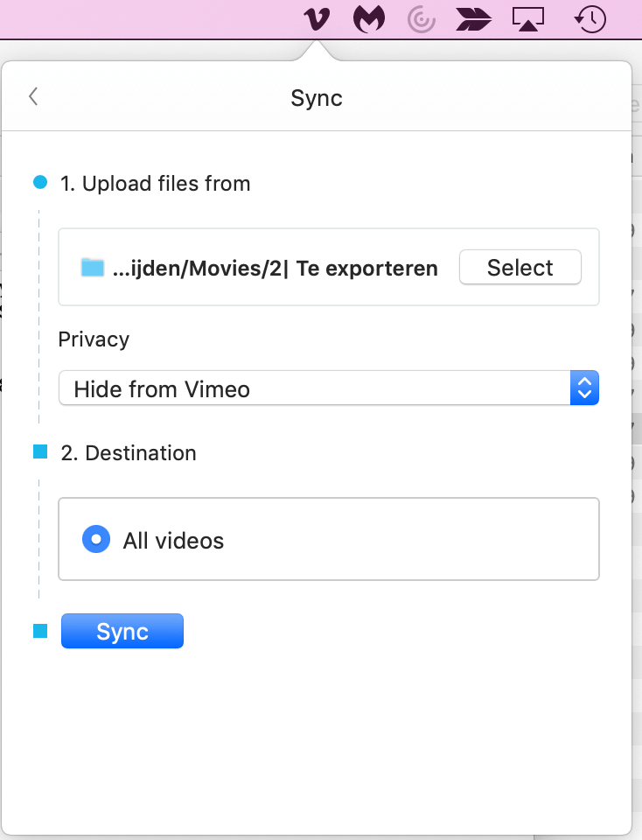Click the double-arrow menu bar icon
The width and height of the screenshot is (642, 840).
(475, 18)
